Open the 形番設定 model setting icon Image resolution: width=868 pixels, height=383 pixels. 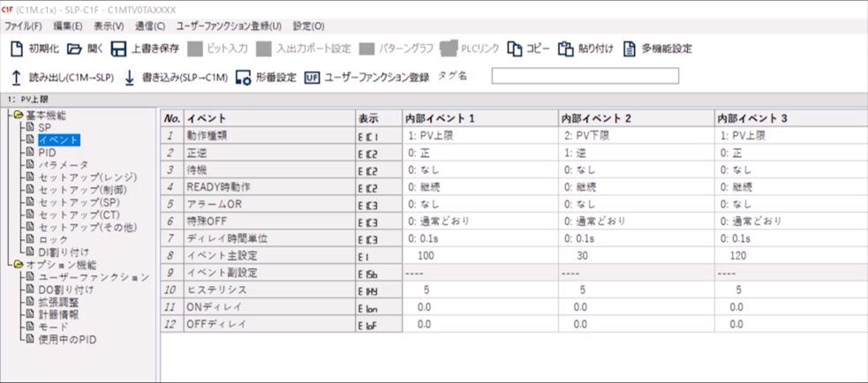[244, 77]
